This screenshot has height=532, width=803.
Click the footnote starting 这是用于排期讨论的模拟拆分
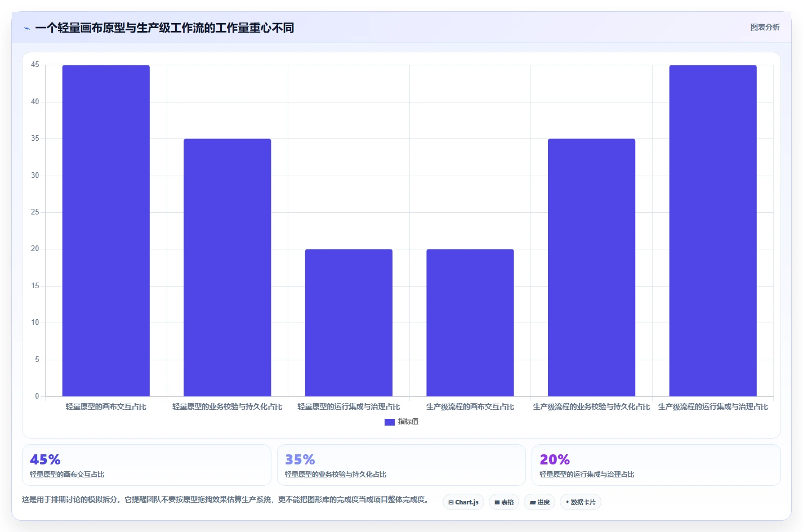[x=227, y=499]
